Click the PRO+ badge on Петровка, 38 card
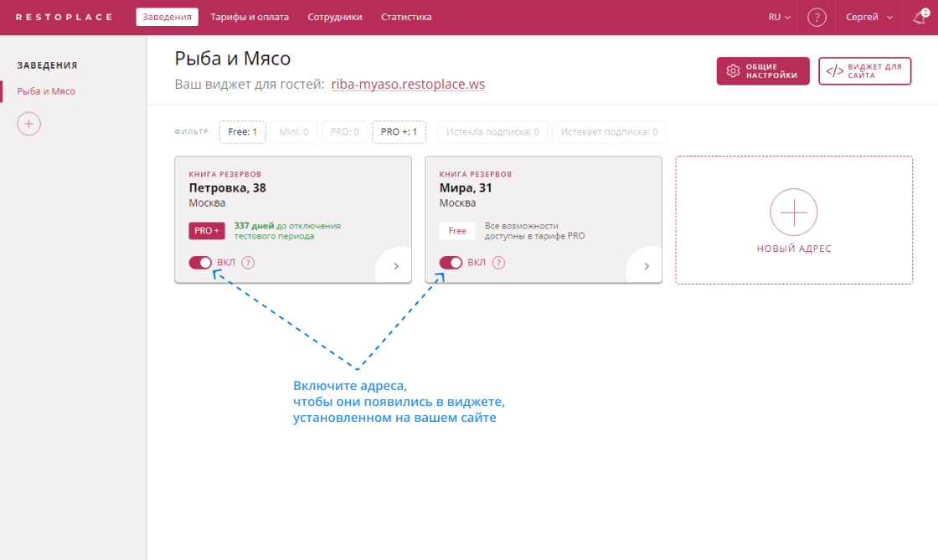 [207, 231]
